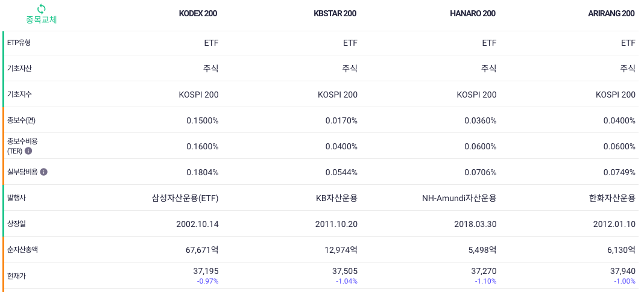Screen dimensions: 644x292
Task: Open the TER info icon tooltip
Action: tap(28, 151)
